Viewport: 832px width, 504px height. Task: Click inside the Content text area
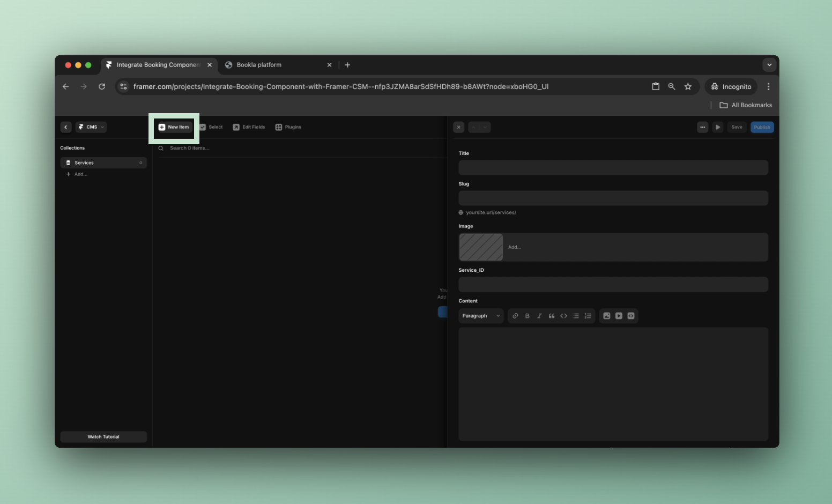613,384
